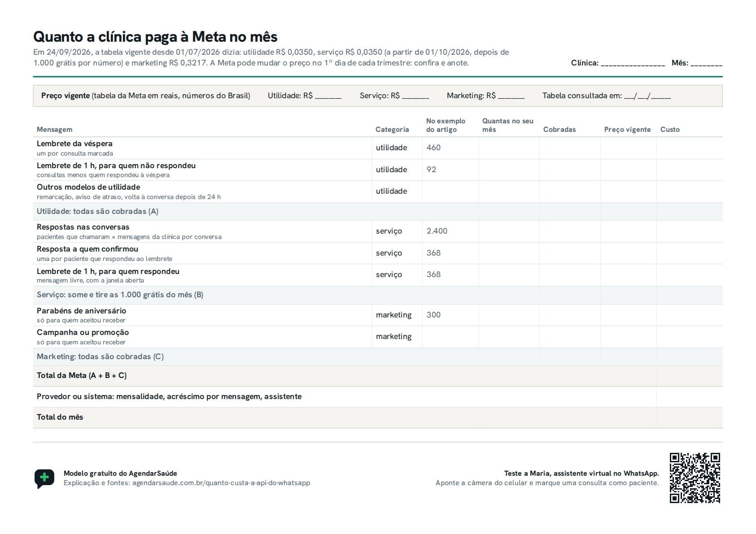The image size is (756, 534).
Task: Select the 'Parabéns de aniversário' row title
Action: tap(82, 311)
